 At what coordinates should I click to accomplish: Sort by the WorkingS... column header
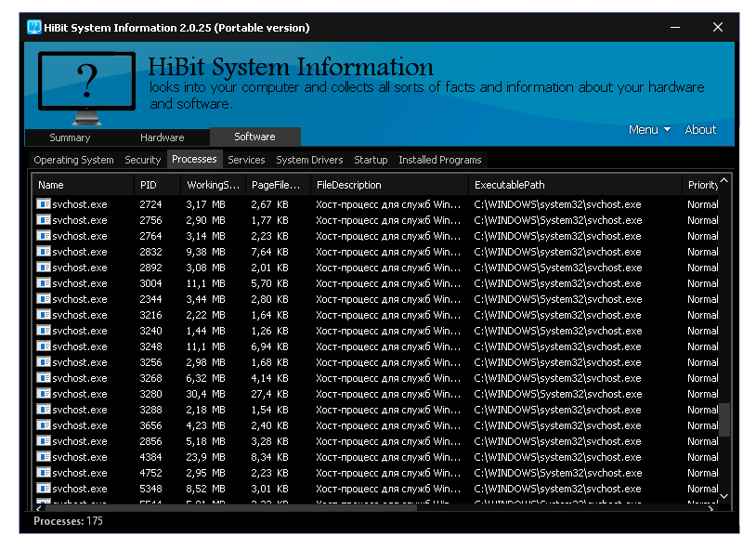[x=213, y=185]
